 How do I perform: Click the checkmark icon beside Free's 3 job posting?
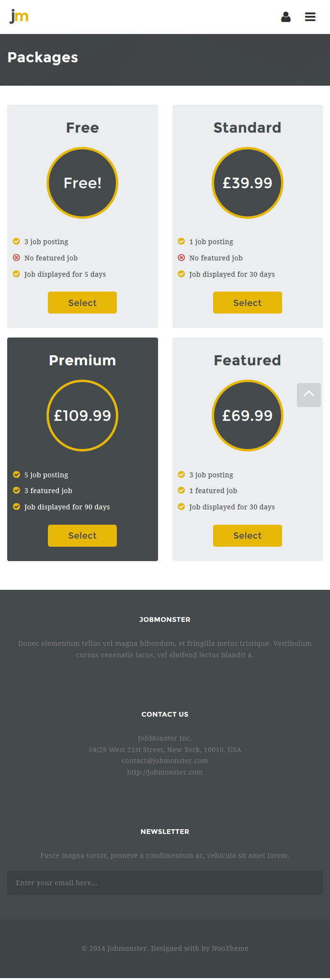pyautogui.click(x=16, y=241)
